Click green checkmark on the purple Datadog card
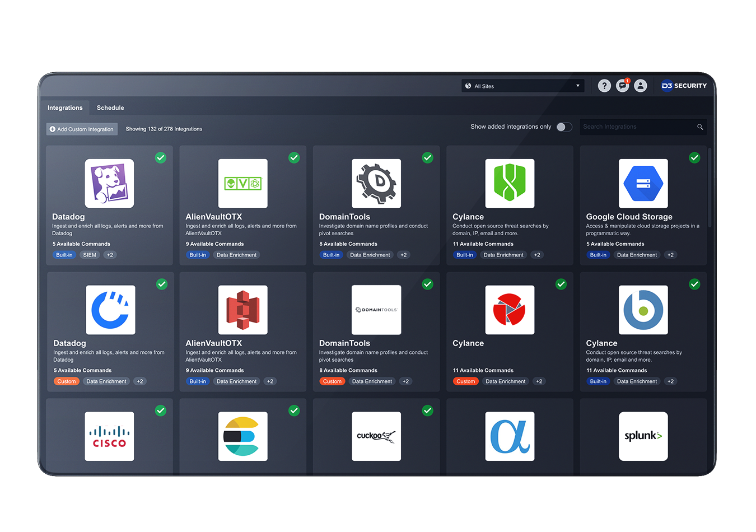The height and width of the screenshot is (532, 756). (161, 158)
